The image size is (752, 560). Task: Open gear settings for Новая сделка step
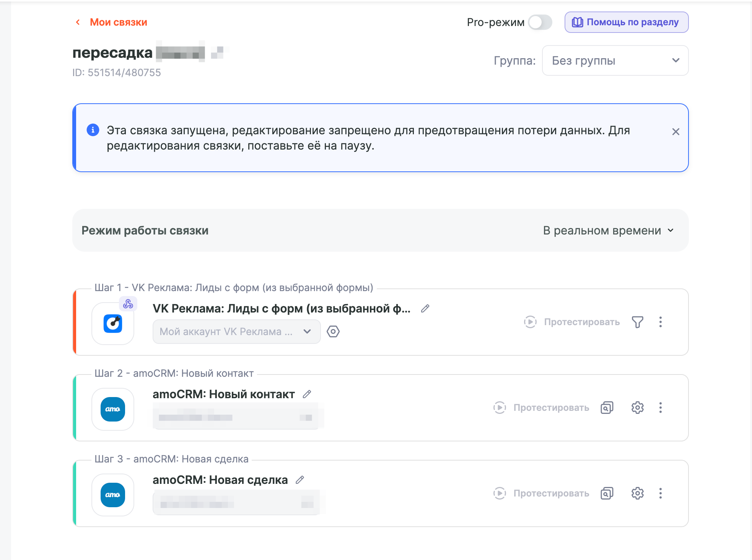tap(638, 493)
